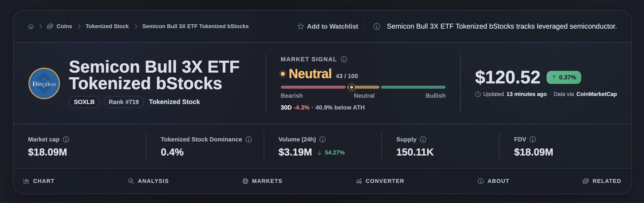Go to the home breadcrumb icon
This screenshot has width=644, height=203.
31,26
